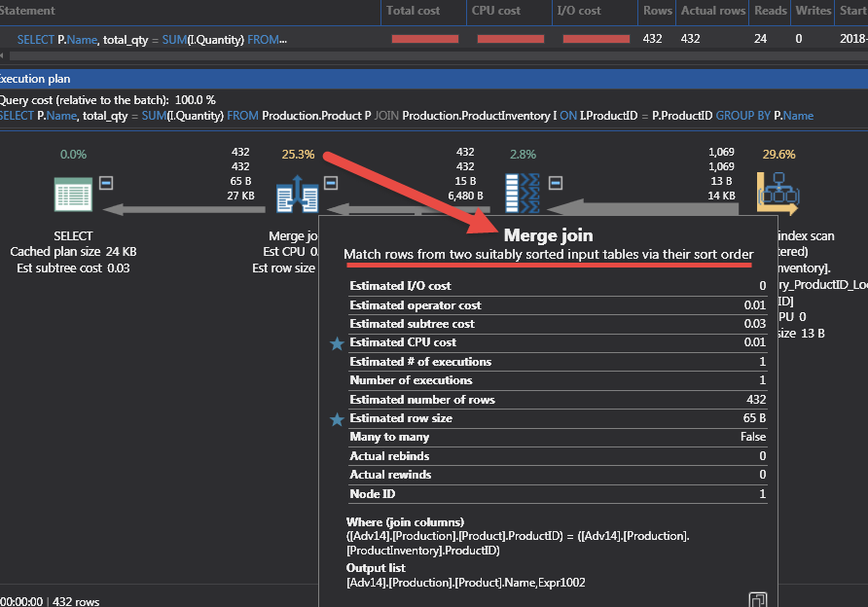Click the copy icon at tooltip bottom
The width and height of the screenshot is (868, 607).
coord(756,599)
